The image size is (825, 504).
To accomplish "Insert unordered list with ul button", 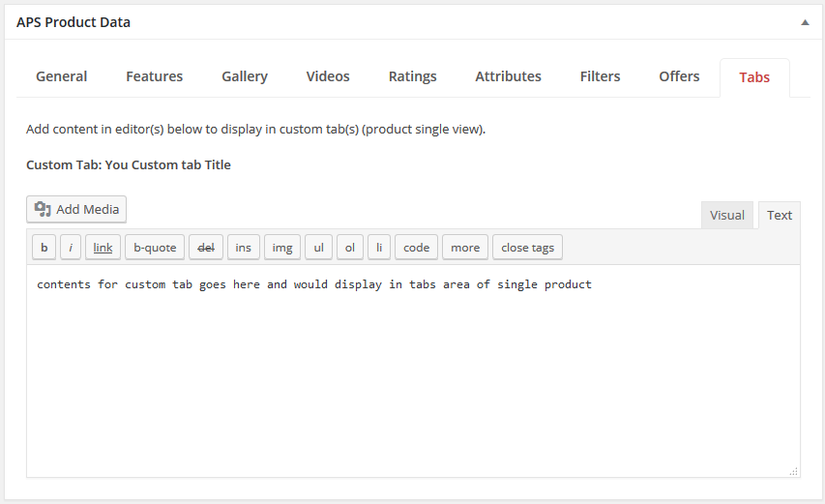I will click(319, 248).
